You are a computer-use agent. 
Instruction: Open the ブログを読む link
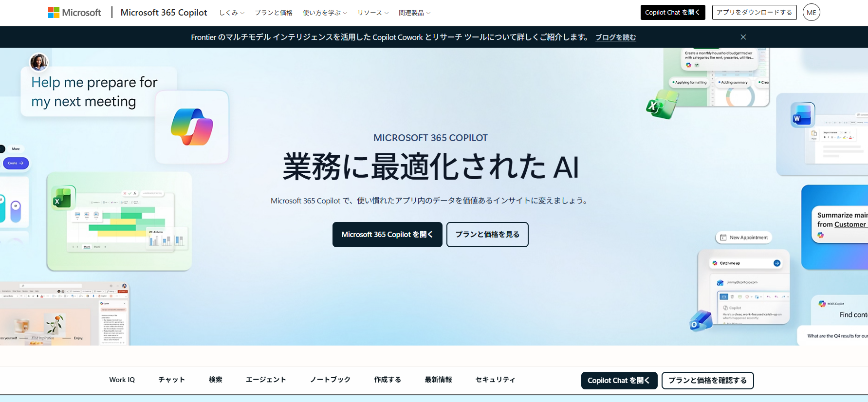coord(616,37)
